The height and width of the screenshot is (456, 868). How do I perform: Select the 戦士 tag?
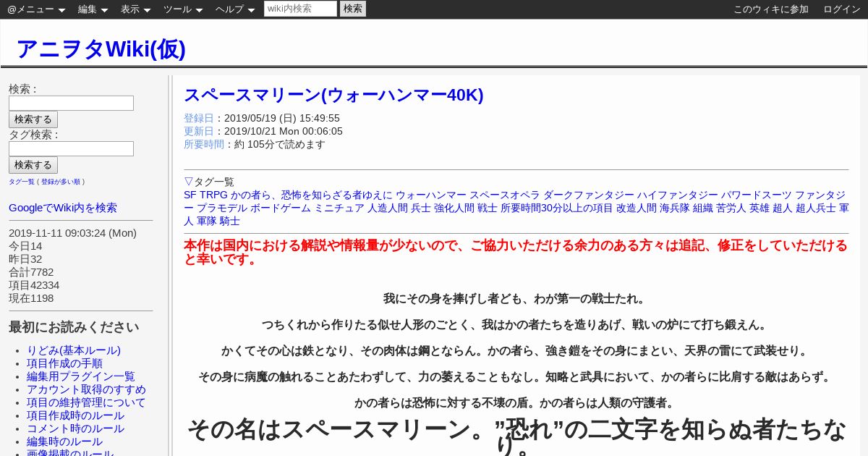click(x=488, y=208)
